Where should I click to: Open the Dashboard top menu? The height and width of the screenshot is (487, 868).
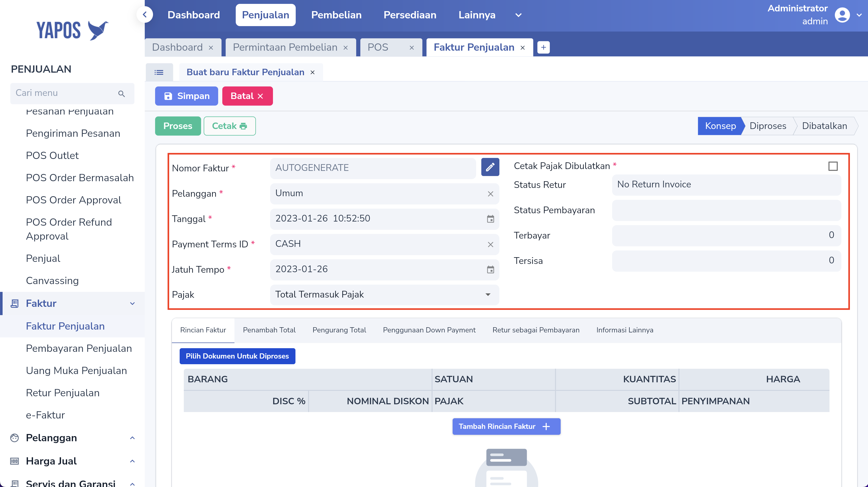[x=193, y=15]
